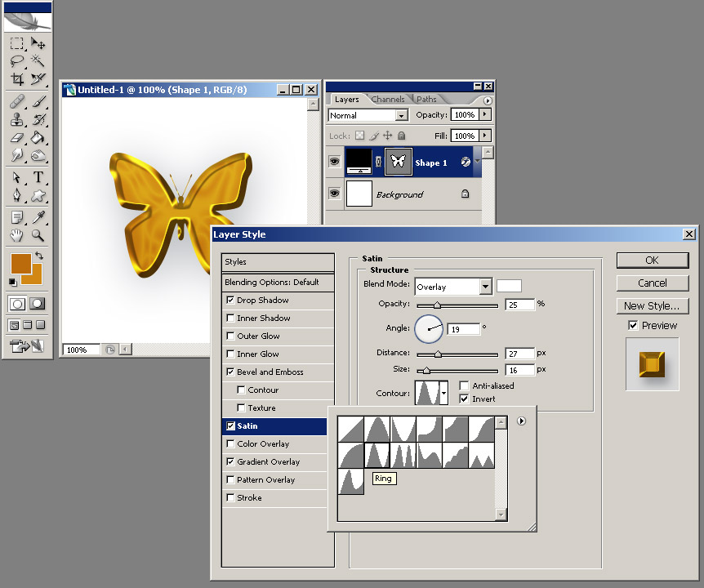Select the Notes tool
This screenshot has width=704, height=588.
(x=16, y=218)
